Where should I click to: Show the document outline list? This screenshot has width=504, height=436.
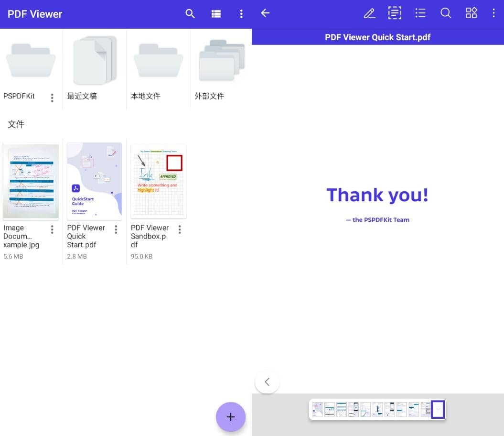pos(420,13)
